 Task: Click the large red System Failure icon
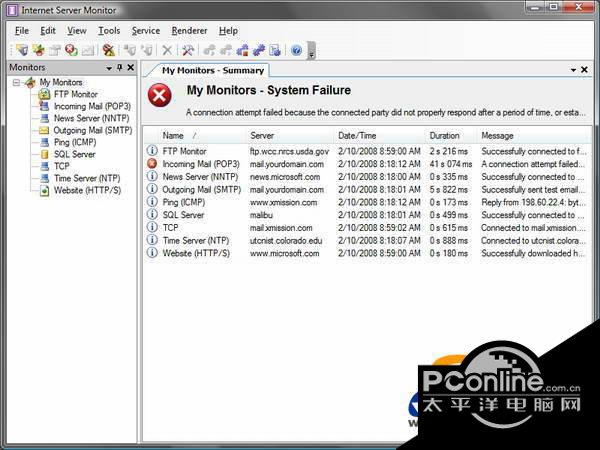pyautogui.click(x=160, y=95)
